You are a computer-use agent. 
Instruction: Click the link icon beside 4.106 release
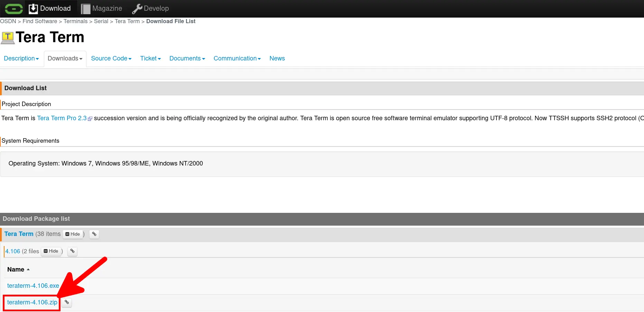[x=72, y=251]
